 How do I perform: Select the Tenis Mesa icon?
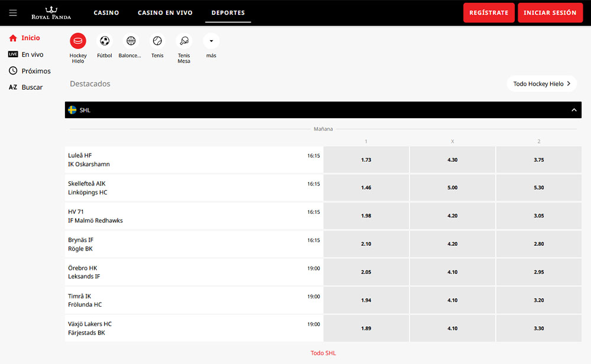(184, 41)
